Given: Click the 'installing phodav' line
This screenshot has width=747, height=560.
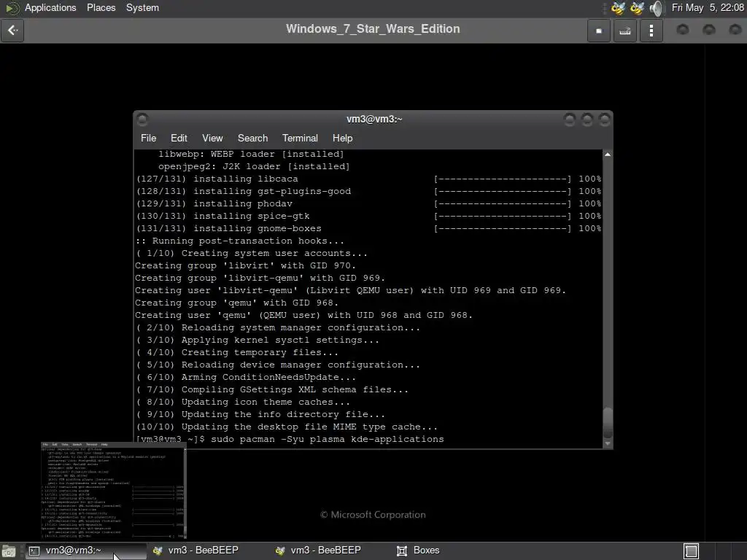Looking at the screenshot, I should 368,204.
